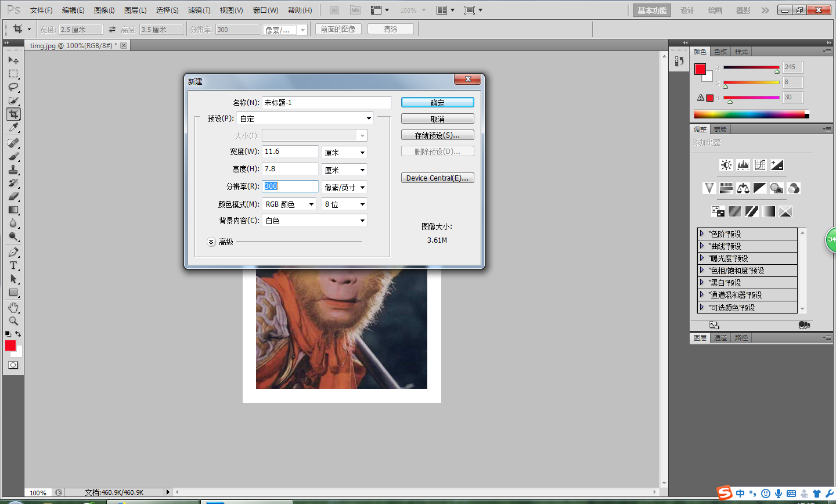Select the Zoom tool in the toolbox
Image resolution: width=836 pixels, height=504 pixels.
(13, 321)
